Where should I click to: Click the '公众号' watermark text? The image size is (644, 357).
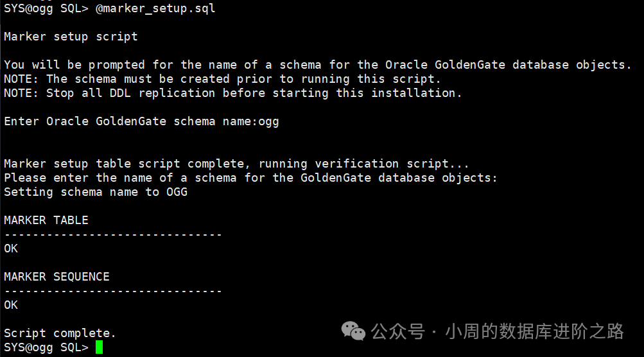[398, 331]
